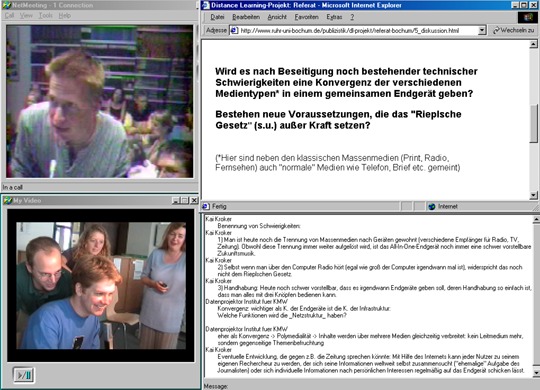Screen dimensions: 540x390
Task: Click the Windows logo throbber in Internet Explorer
Action: tap(528, 17)
